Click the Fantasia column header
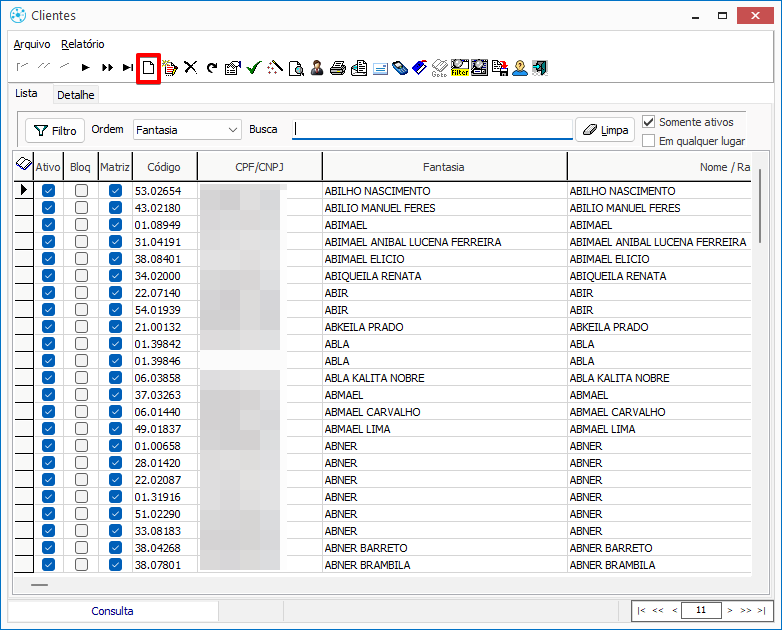 point(444,167)
